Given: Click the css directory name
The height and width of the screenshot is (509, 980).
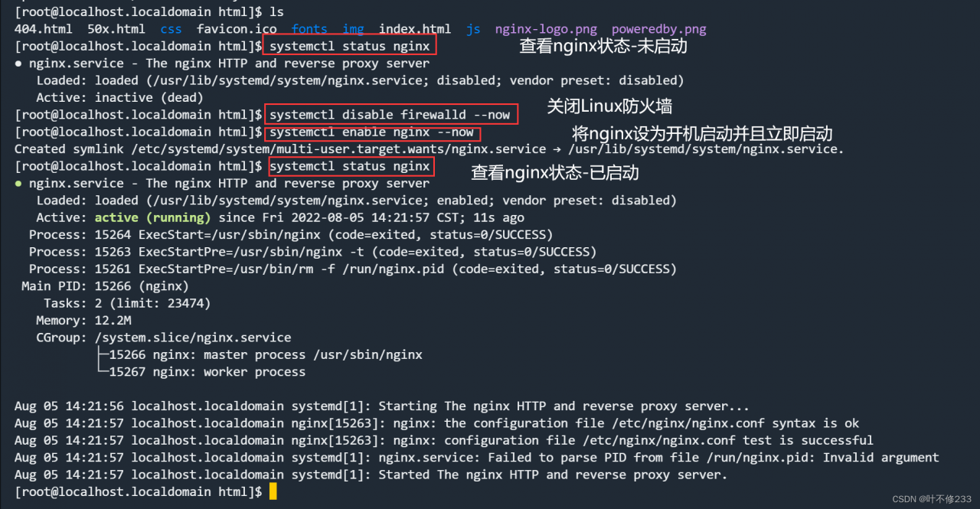Looking at the screenshot, I should [171, 30].
